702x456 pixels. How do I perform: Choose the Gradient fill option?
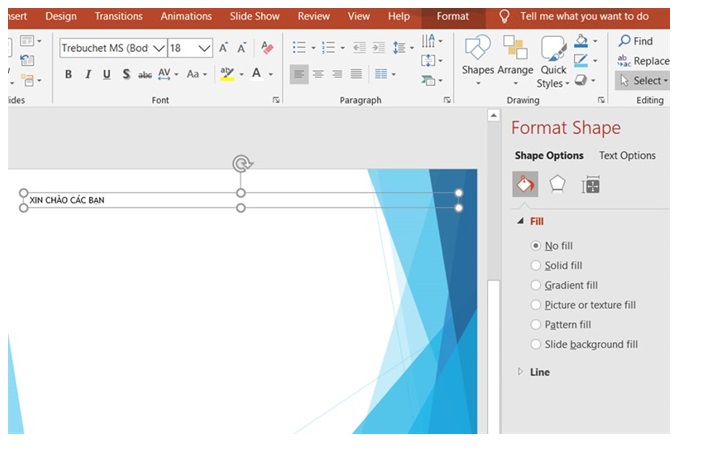[x=536, y=285]
